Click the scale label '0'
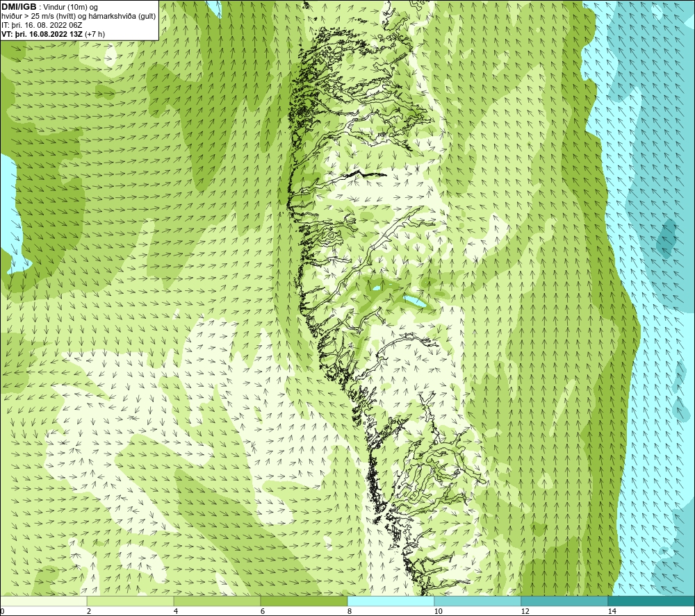The width and height of the screenshot is (695, 616). 2,612
